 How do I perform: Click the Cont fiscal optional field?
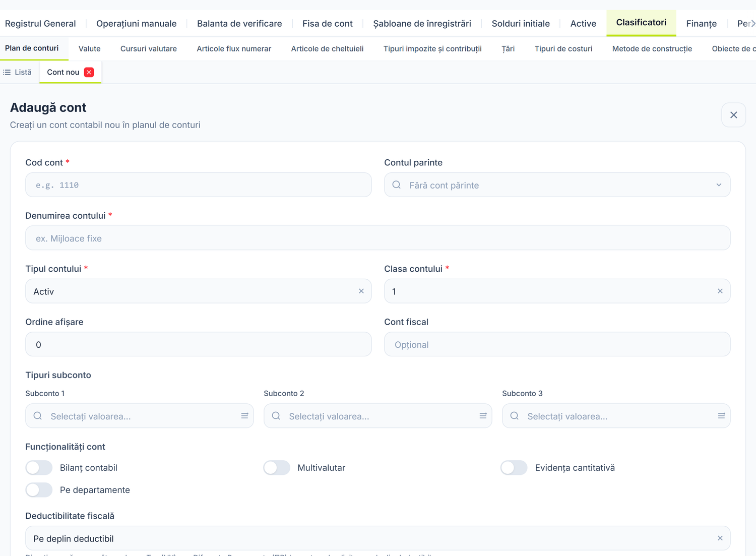pos(557,344)
